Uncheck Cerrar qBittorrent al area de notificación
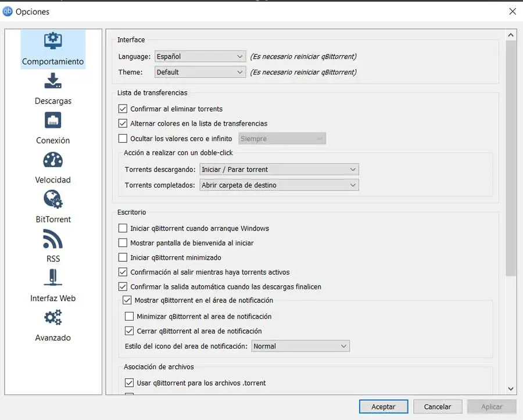This screenshot has height=420, width=523. [129, 331]
